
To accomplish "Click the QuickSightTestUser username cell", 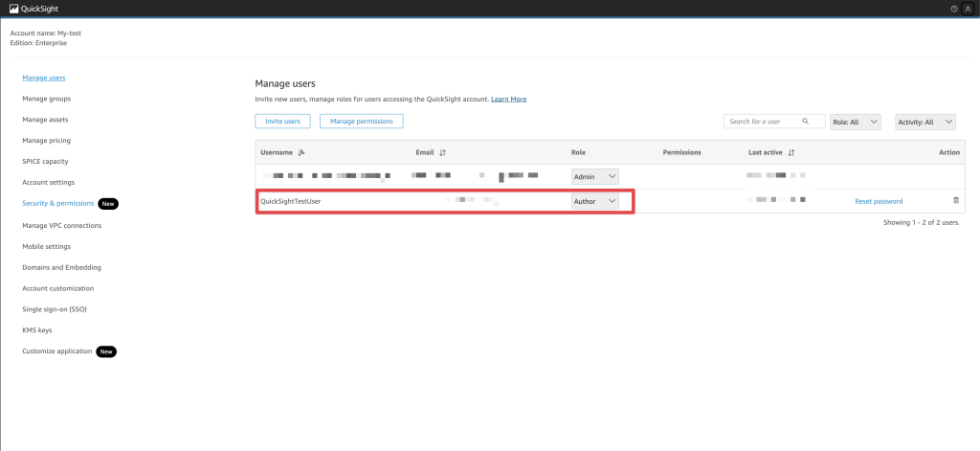I will tap(291, 201).
